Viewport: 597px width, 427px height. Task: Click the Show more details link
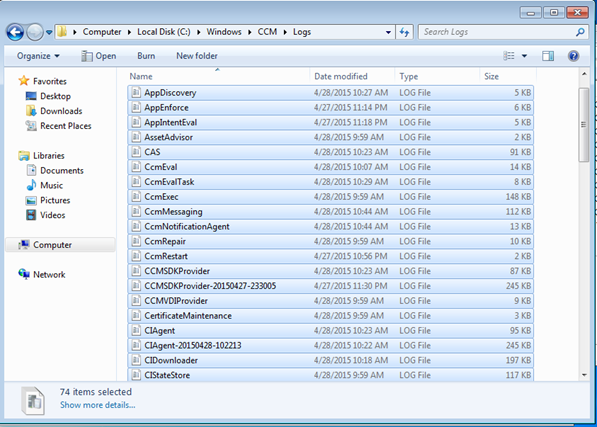97,405
